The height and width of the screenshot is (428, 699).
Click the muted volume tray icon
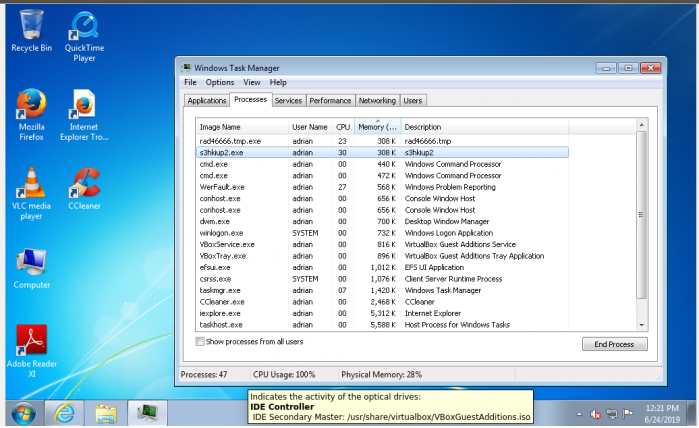coord(595,414)
